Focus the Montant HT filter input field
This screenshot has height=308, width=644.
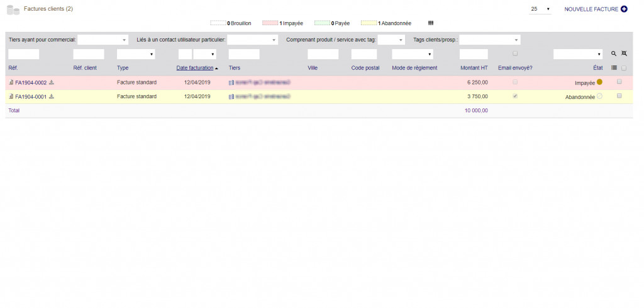(474, 54)
